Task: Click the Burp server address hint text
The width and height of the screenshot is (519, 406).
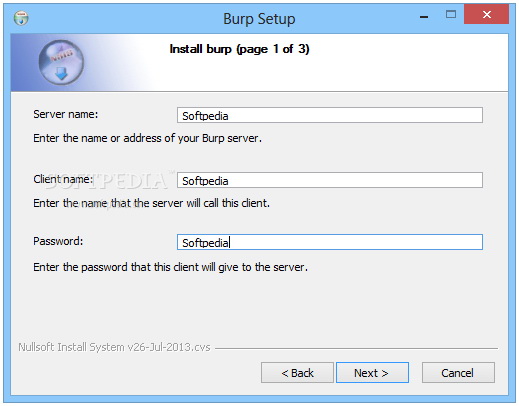Action: tap(147, 138)
